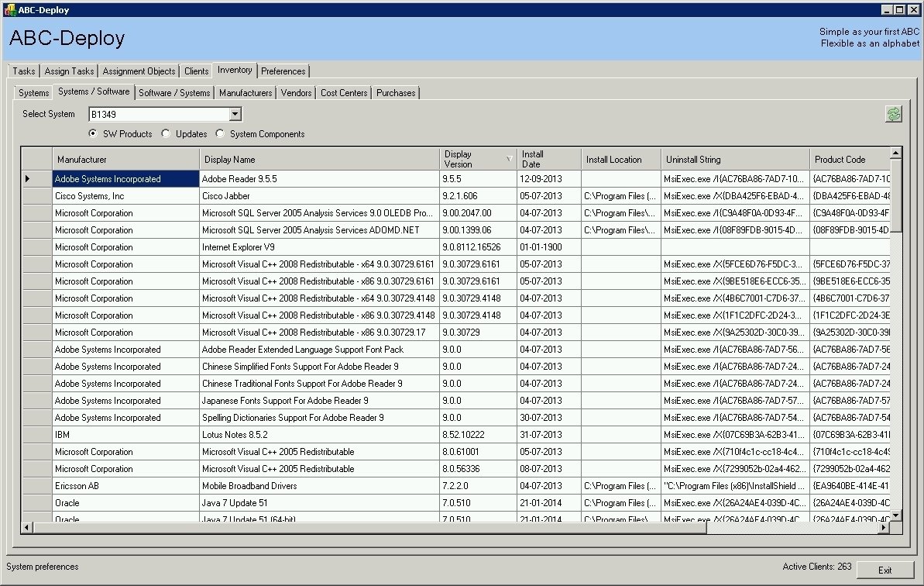Screen dimensions: 924x586
Task: Expand the B1349 system combo box
Action: (235, 114)
